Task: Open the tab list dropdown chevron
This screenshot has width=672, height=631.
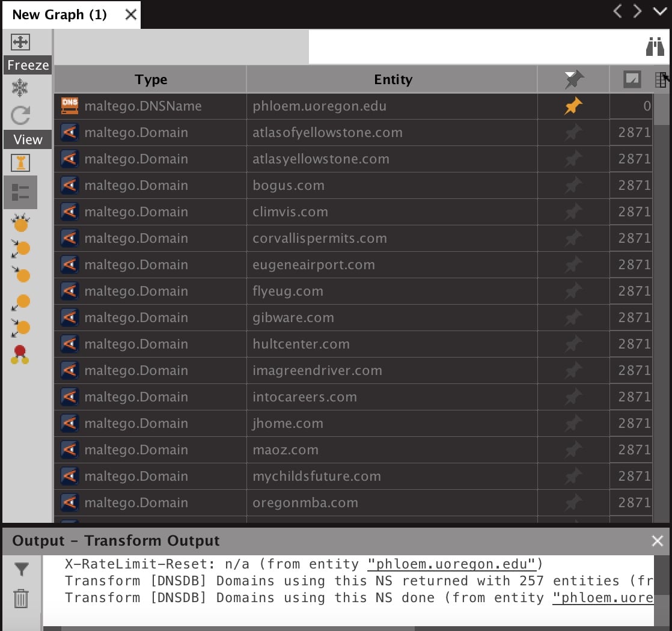Action: 659,11
